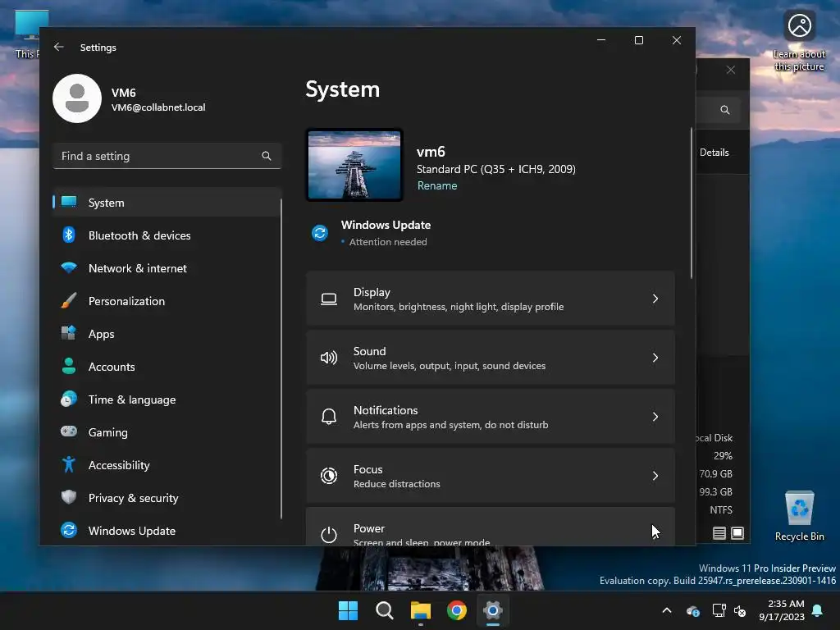Expand the Display chevron
Screen dimensions: 840x630
click(x=655, y=299)
